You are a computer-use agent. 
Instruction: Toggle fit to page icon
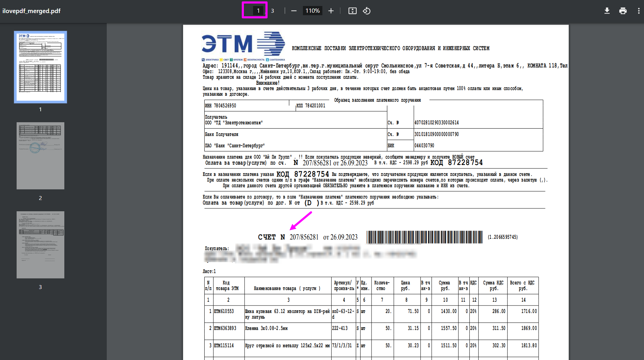[352, 11]
